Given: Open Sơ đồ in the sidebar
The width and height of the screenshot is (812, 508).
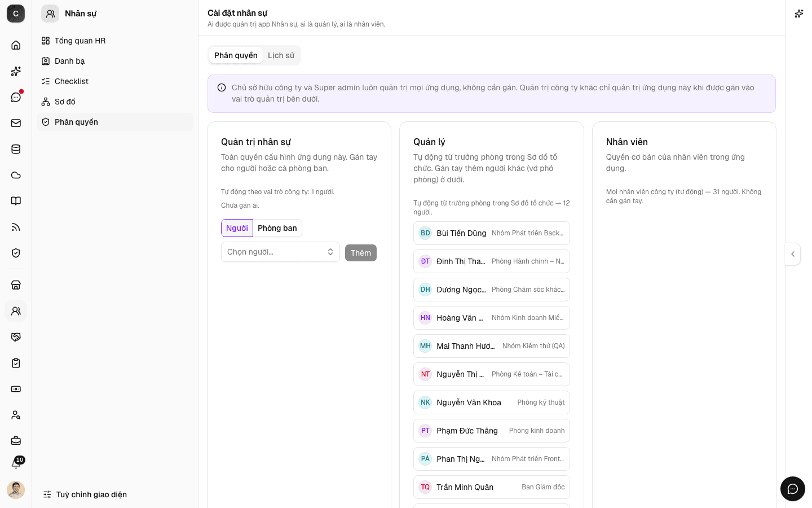Looking at the screenshot, I should (x=115, y=102).
